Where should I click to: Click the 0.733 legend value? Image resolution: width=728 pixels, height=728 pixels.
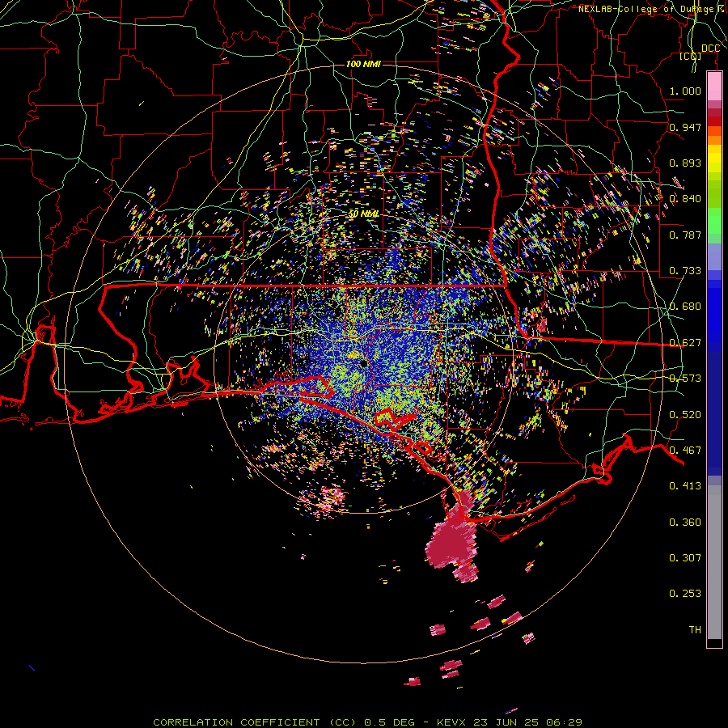685,271
